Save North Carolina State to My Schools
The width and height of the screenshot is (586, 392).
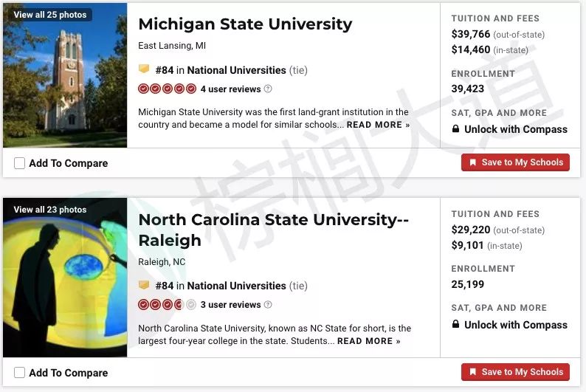pyautogui.click(x=515, y=372)
